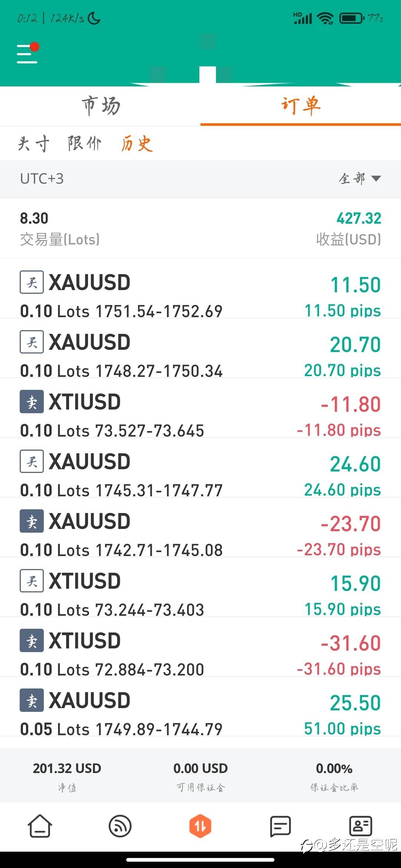Viewport: 401px width, 868px height.
Task: Tap the sell badge on XTIUSD 73.527 order
Action: click(x=32, y=402)
